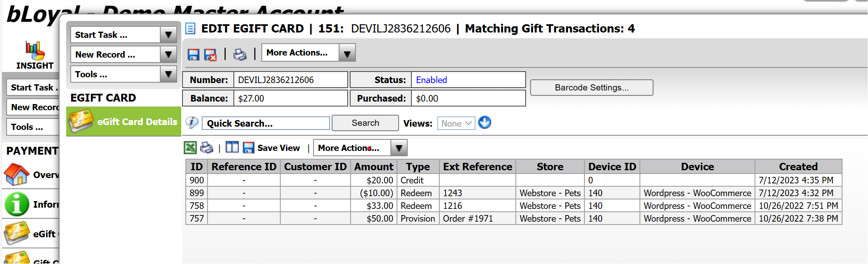Open the column chooser icon
The width and height of the screenshot is (868, 264).
[x=232, y=148]
